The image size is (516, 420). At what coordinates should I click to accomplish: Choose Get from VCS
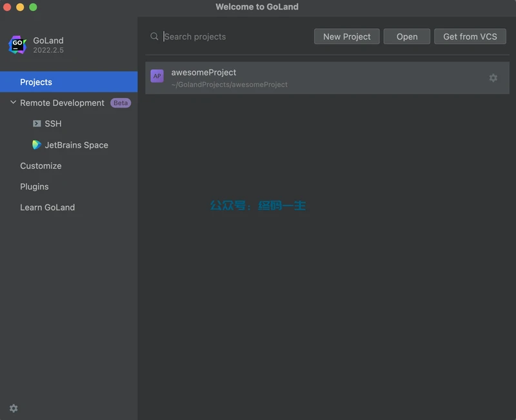(x=470, y=37)
